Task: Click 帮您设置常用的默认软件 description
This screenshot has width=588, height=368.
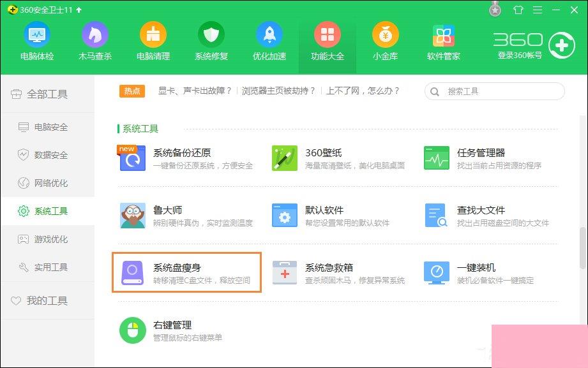Action: click(347, 223)
